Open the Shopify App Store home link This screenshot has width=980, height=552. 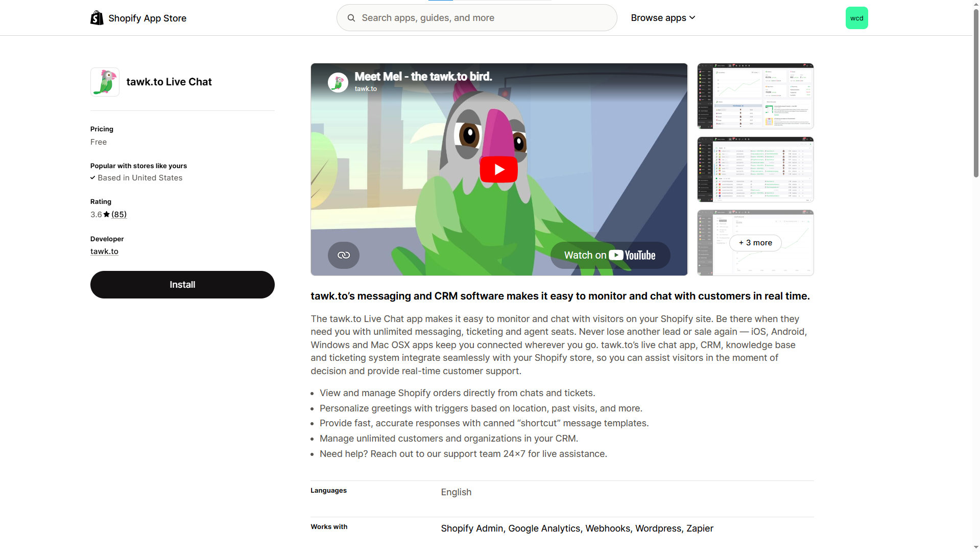[x=138, y=18]
